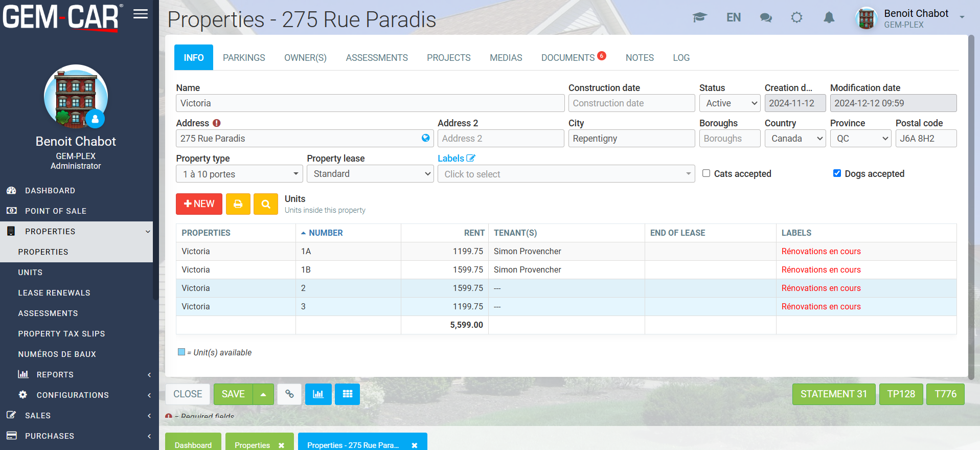
Task: Open the chat messages icon
Action: (x=765, y=18)
